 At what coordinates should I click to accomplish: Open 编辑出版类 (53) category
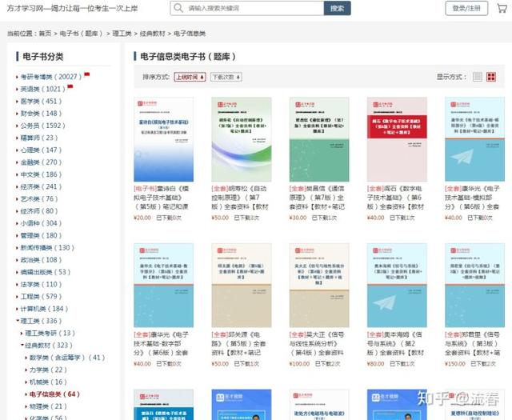pos(46,272)
